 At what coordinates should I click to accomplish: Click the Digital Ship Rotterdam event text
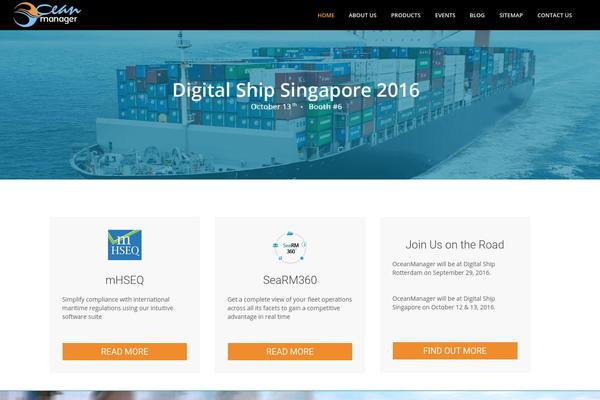tap(444, 268)
